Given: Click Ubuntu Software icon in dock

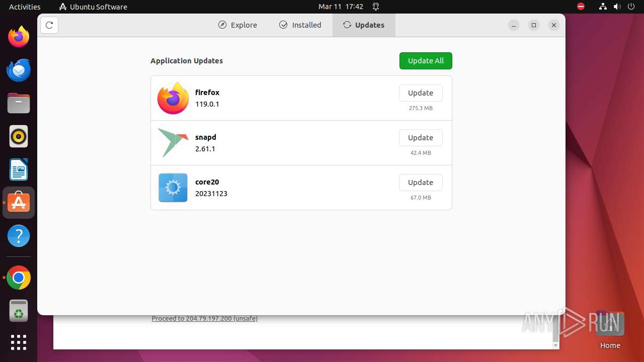Looking at the screenshot, I should point(19,203).
